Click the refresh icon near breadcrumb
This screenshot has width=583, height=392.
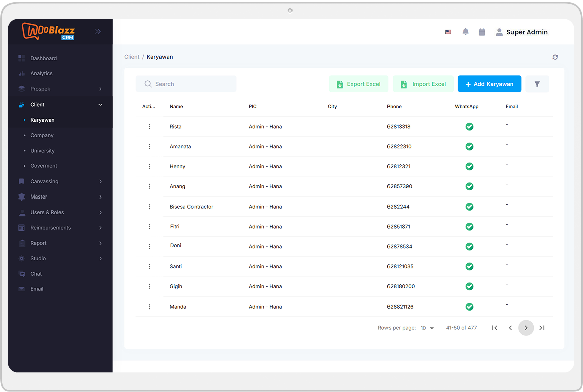[555, 57]
